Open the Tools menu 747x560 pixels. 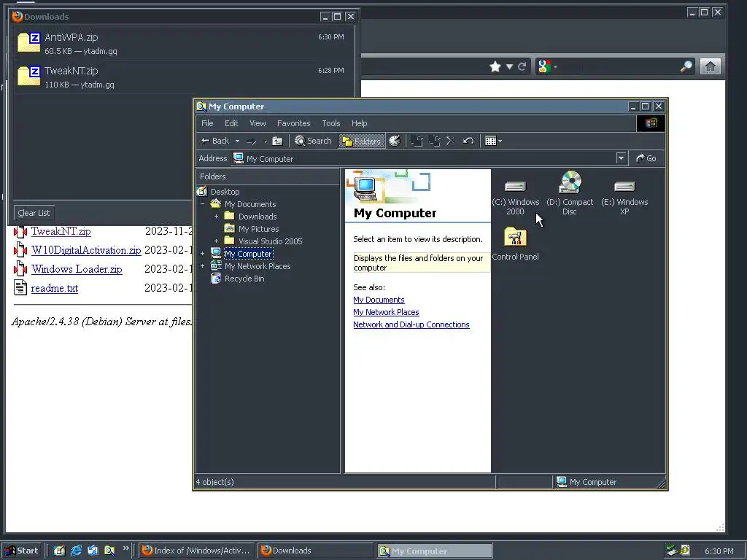click(331, 123)
